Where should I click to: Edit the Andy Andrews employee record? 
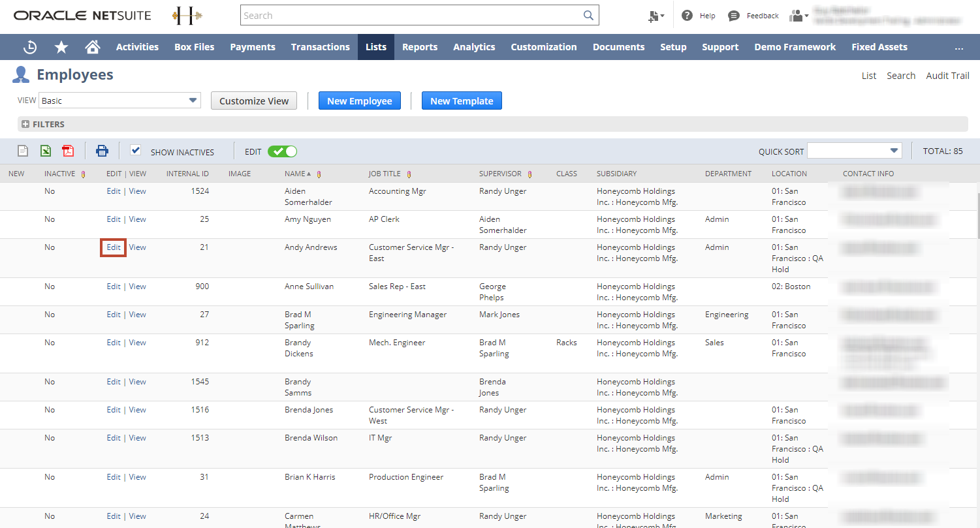(x=114, y=247)
